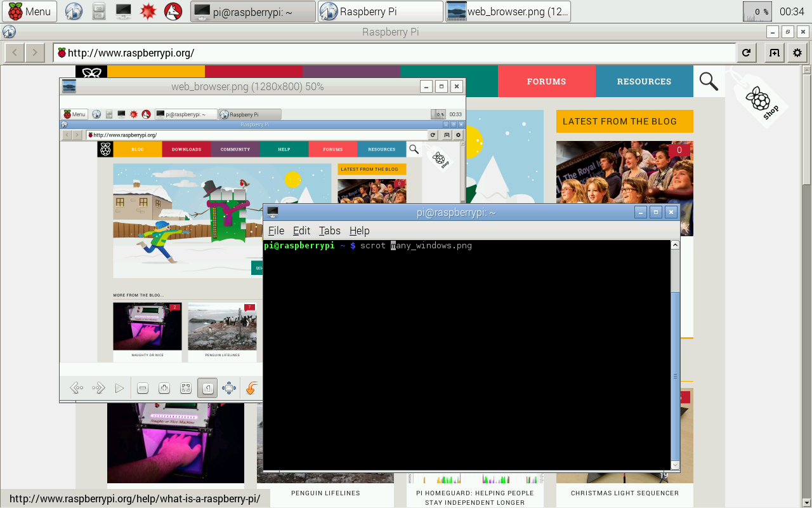
Task: Open the Edit menu in terminal
Action: pos(301,231)
